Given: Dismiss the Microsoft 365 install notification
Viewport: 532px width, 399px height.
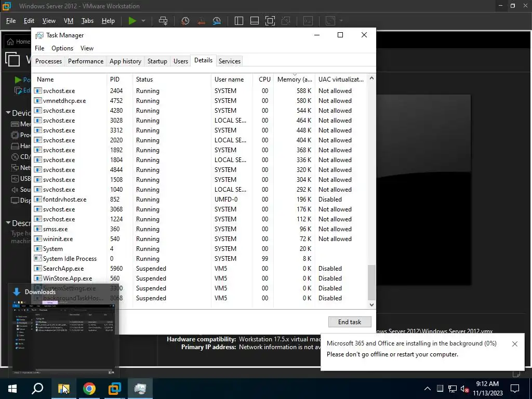Looking at the screenshot, I should (x=515, y=344).
